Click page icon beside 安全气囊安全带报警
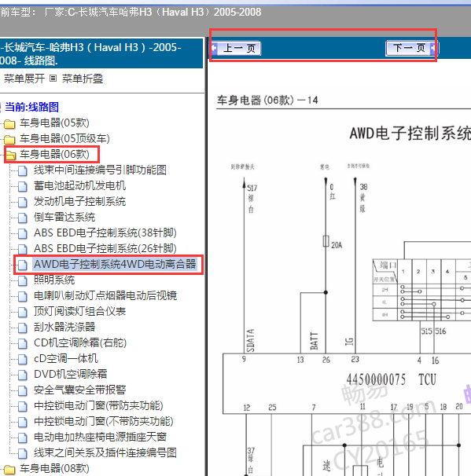This screenshot has width=471, height=476. [x=23, y=391]
